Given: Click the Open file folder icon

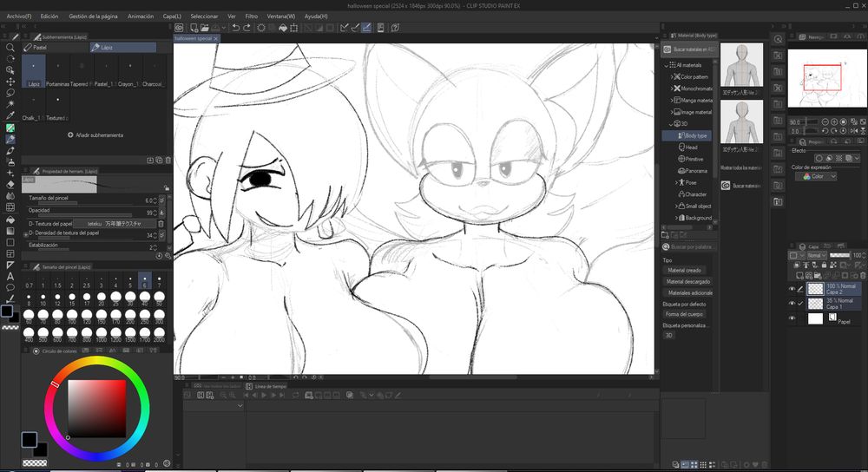Looking at the screenshot, I should (x=205, y=28).
